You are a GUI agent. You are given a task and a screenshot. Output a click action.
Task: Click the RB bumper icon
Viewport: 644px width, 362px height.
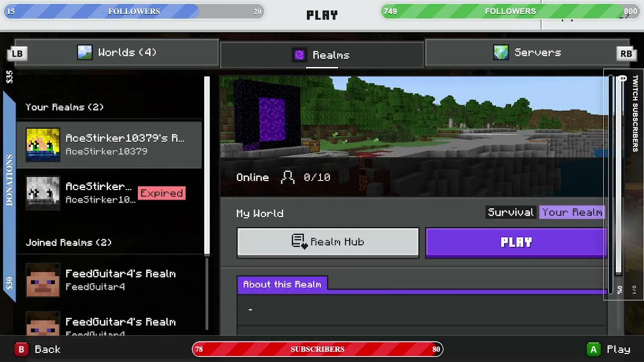tap(626, 54)
